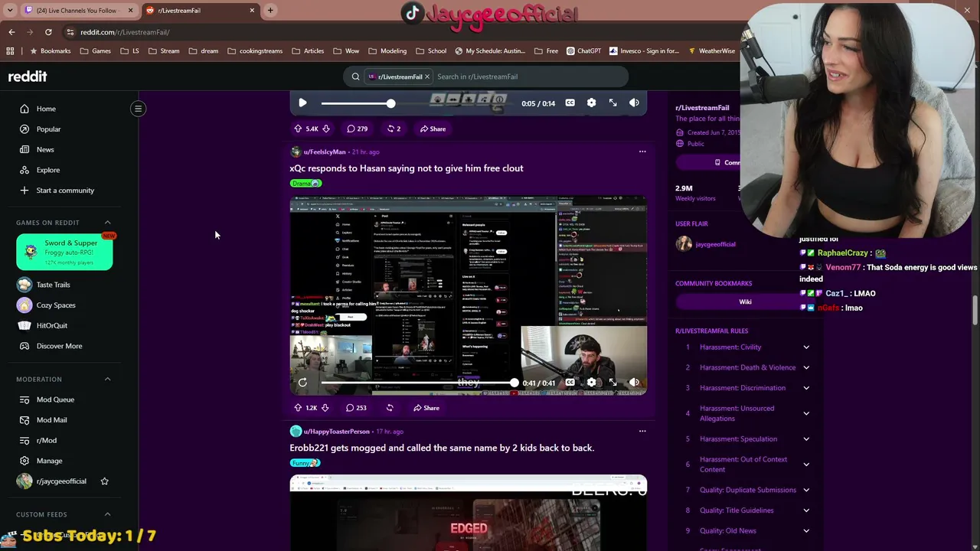Open r/Mod in moderation section
This screenshot has height=551, width=980.
point(47,440)
